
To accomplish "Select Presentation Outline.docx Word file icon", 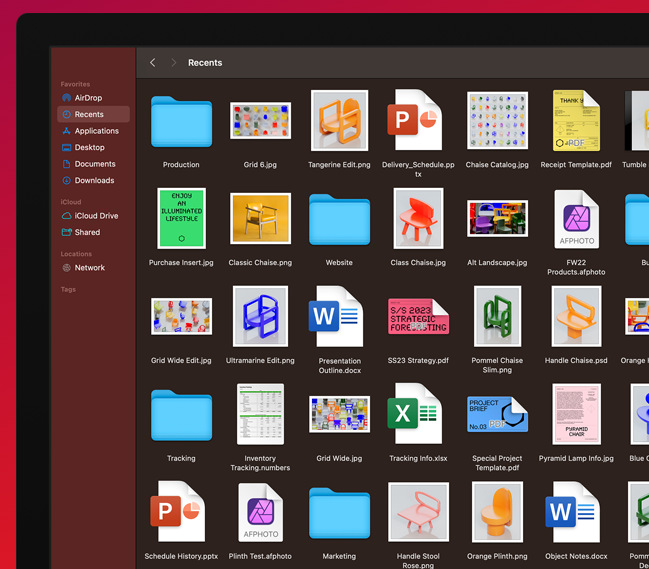I will (x=338, y=317).
